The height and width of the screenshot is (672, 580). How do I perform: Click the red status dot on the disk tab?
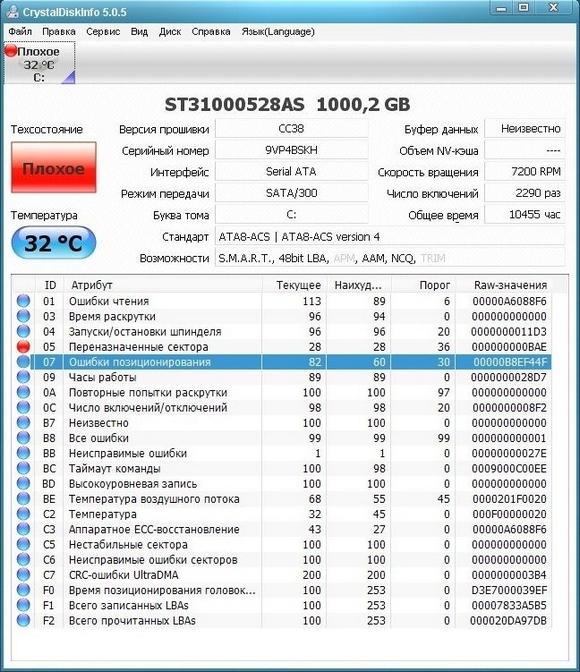click(x=10, y=51)
